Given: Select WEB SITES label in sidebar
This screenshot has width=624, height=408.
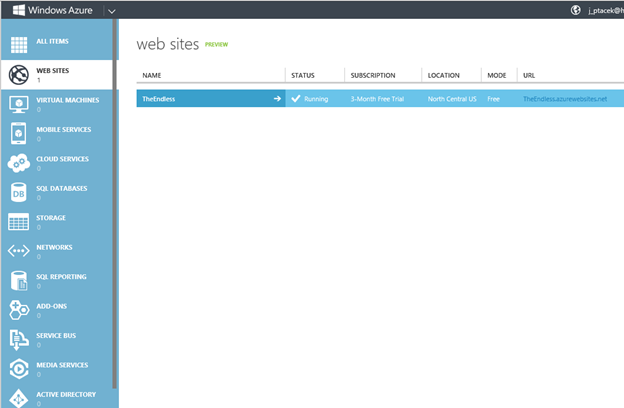Looking at the screenshot, I should (x=53, y=70).
